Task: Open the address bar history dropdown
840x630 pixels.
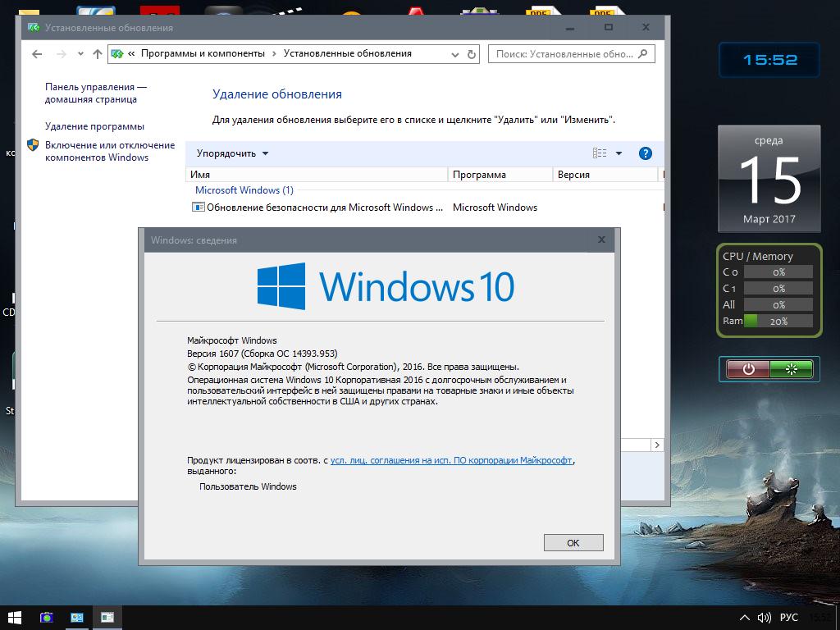Action: 455,54
